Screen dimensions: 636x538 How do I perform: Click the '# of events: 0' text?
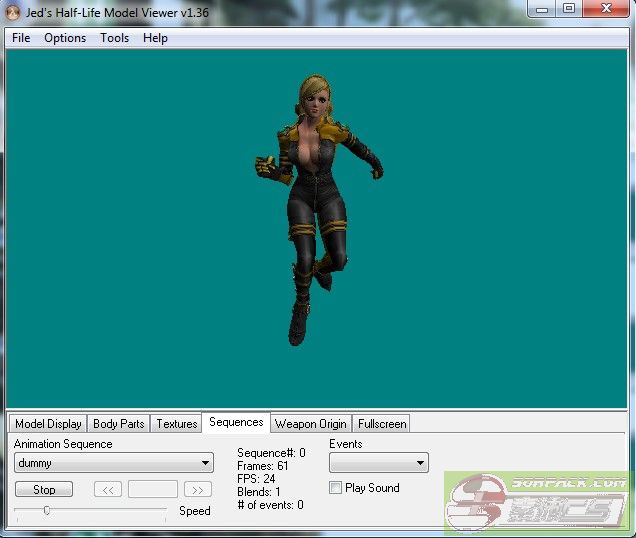271,505
